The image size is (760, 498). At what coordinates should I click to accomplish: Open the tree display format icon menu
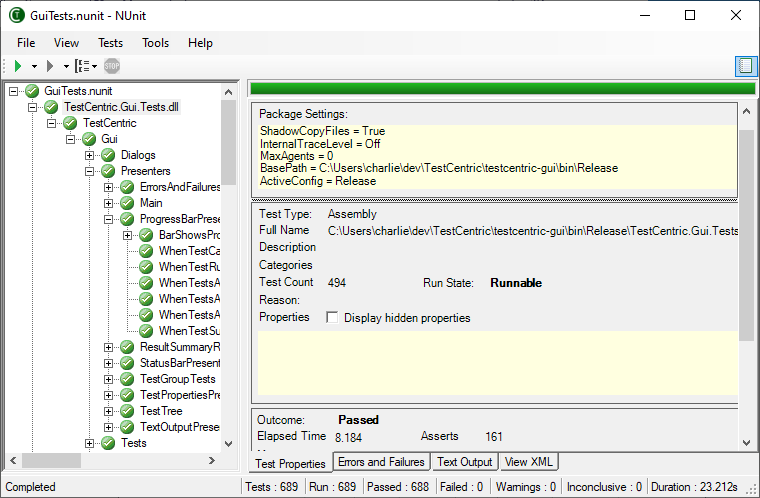pyautogui.click(x=84, y=66)
